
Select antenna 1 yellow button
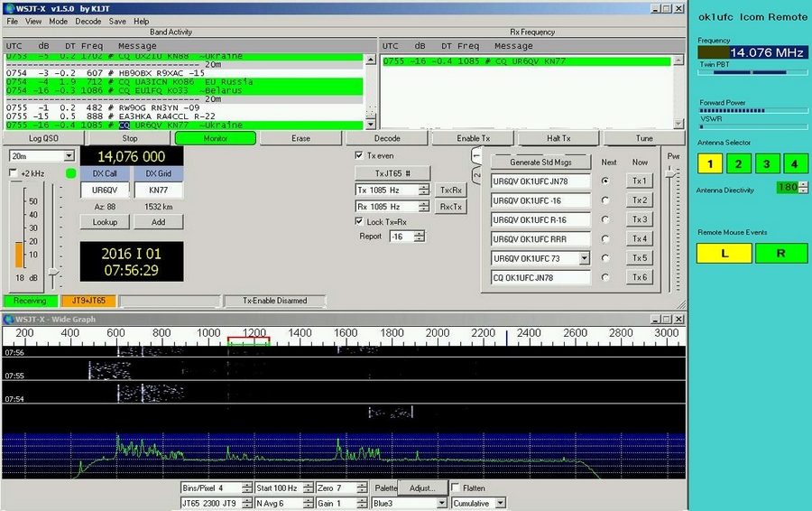[x=710, y=164]
